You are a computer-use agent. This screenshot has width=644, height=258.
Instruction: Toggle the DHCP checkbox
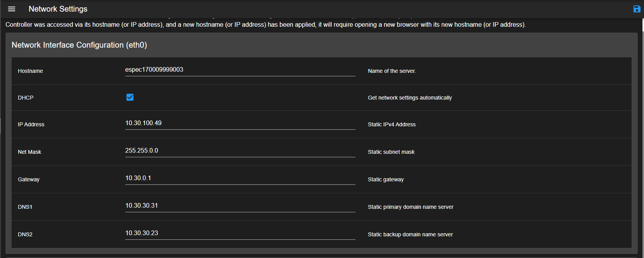click(x=130, y=97)
